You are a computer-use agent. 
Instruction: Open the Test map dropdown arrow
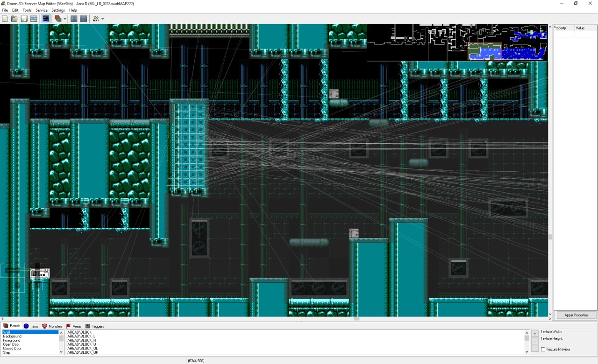point(103,19)
